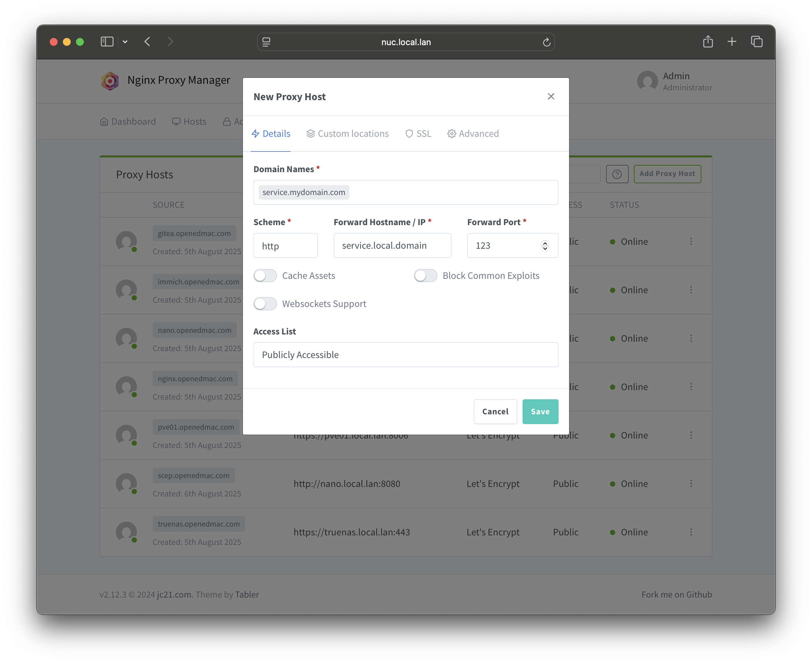812x663 pixels.
Task: Open the Scheme http dropdown
Action: (286, 245)
